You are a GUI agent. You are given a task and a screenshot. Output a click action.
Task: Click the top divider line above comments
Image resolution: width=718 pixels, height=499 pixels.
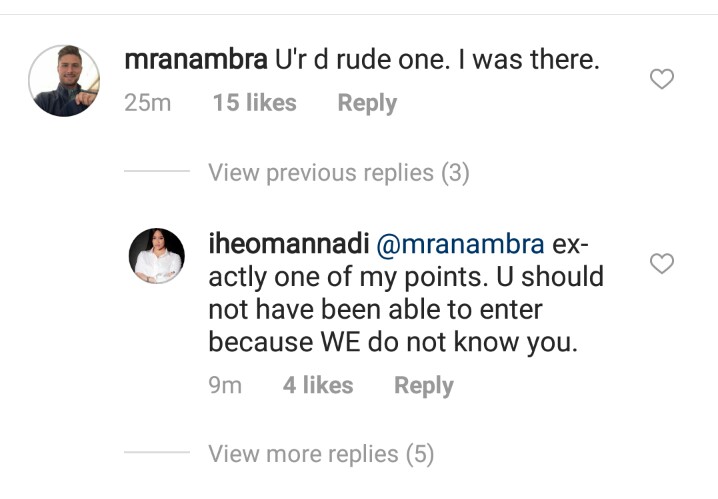point(359,14)
